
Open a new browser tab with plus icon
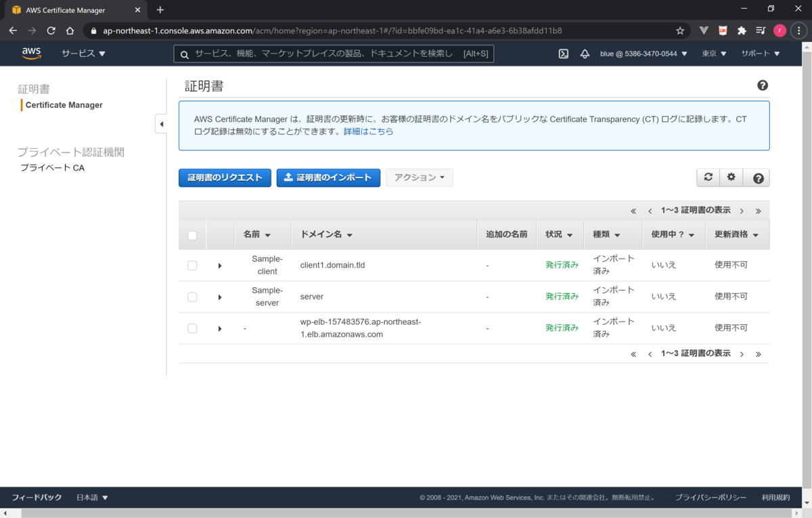pos(160,10)
